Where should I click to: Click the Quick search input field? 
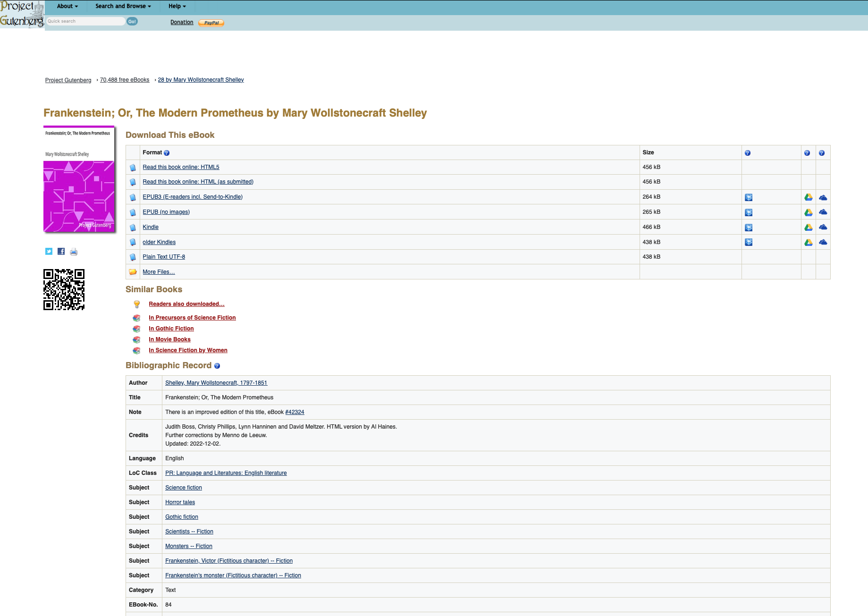coord(85,21)
